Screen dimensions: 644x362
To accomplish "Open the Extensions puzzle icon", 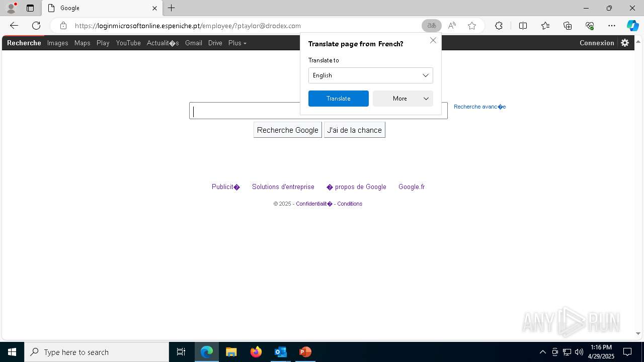I will 499,26.
